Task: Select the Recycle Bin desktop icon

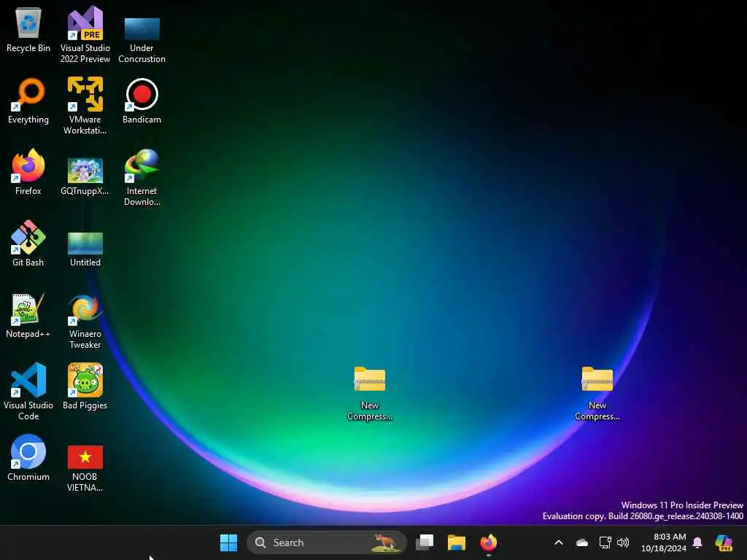Action: [28, 29]
